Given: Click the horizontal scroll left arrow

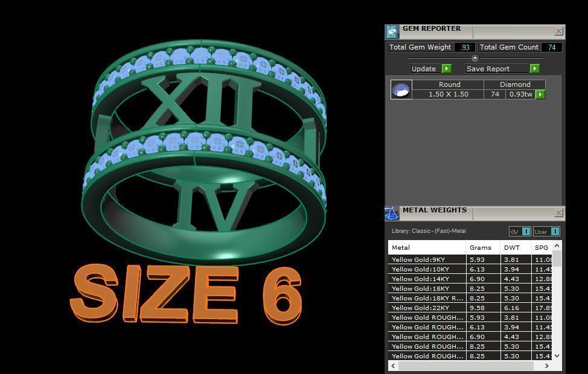Looking at the screenshot, I should tap(393, 366).
